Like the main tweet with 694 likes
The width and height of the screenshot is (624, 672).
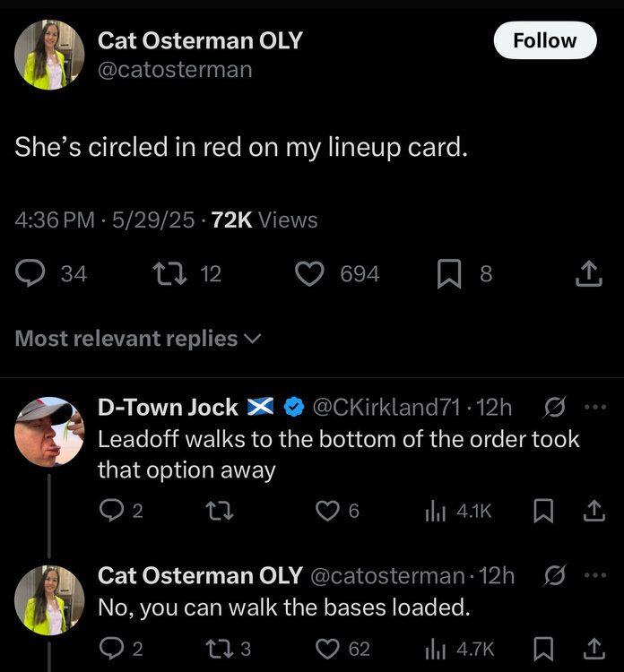[309, 274]
